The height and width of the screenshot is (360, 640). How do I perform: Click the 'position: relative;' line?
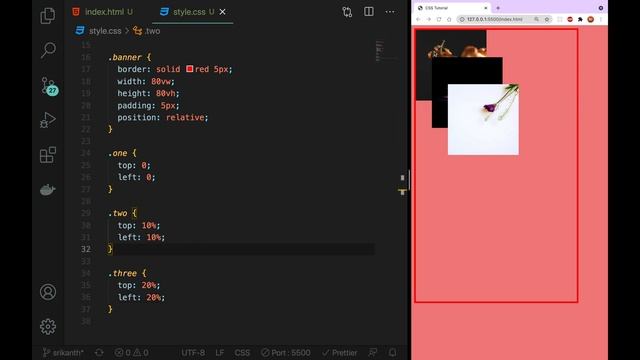[x=162, y=118]
